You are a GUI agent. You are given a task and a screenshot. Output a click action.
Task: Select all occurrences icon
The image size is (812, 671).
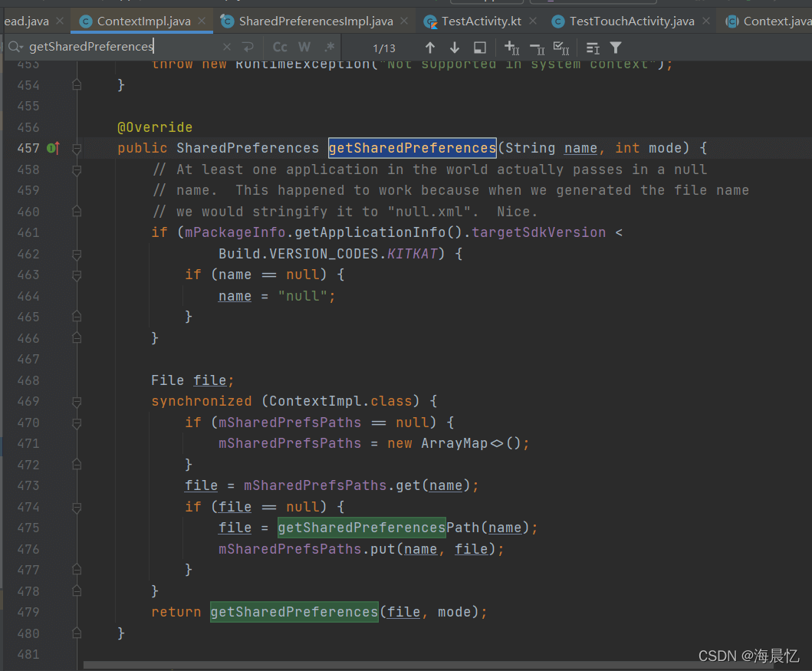(x=561, y=48)
